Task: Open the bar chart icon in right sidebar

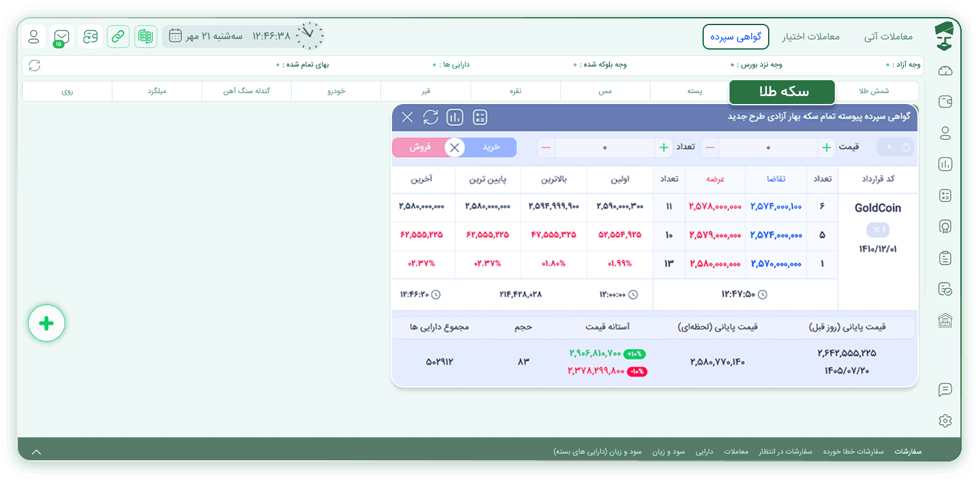Action: pos(945,164)
